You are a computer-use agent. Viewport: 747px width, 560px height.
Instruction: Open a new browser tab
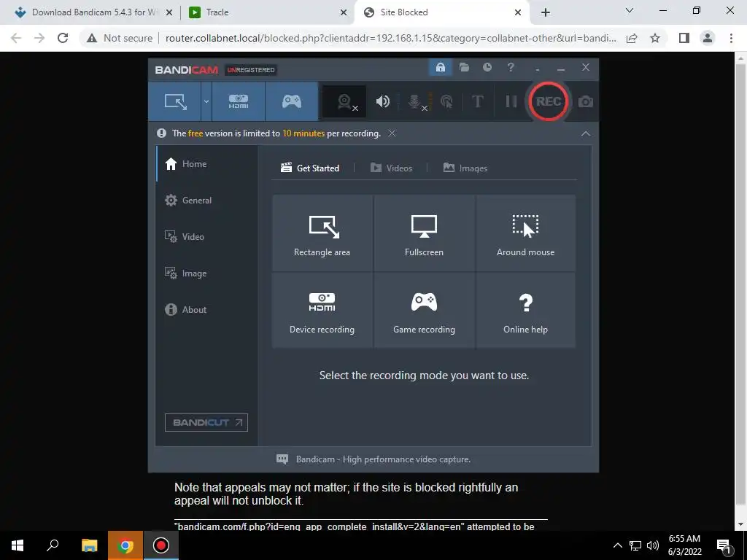point(546,12)
